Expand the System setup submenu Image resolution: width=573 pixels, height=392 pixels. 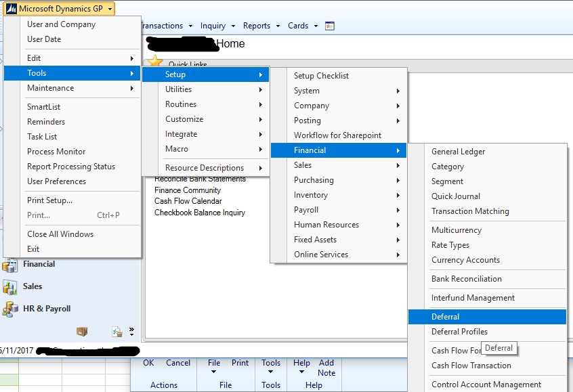coord(339,91)
